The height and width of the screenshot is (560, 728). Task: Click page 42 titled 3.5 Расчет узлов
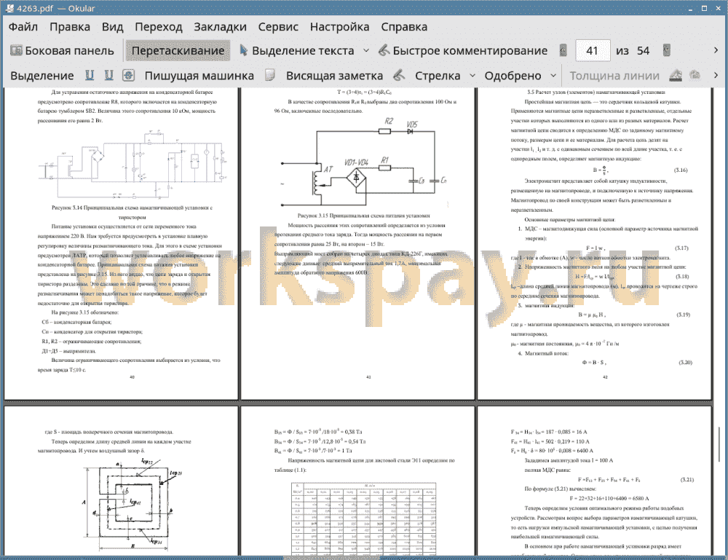click(594, 243)
